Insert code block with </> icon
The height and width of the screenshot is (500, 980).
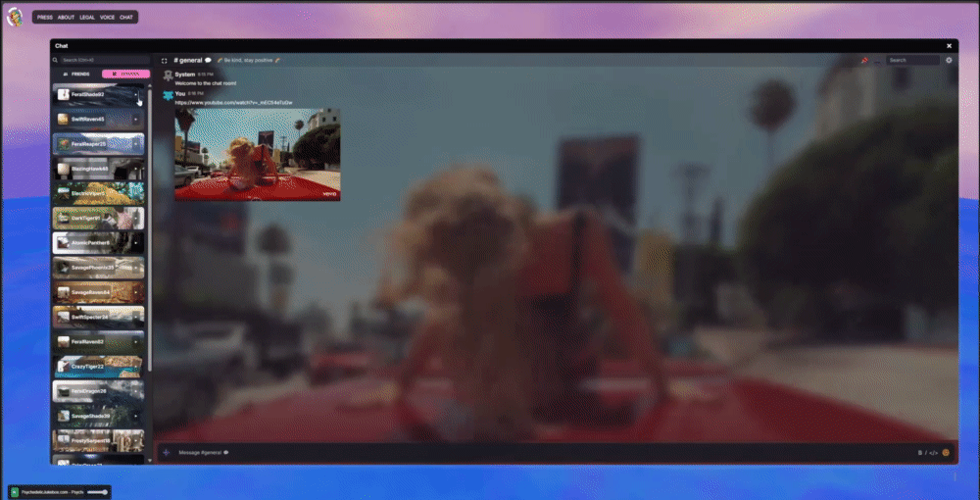933,453
